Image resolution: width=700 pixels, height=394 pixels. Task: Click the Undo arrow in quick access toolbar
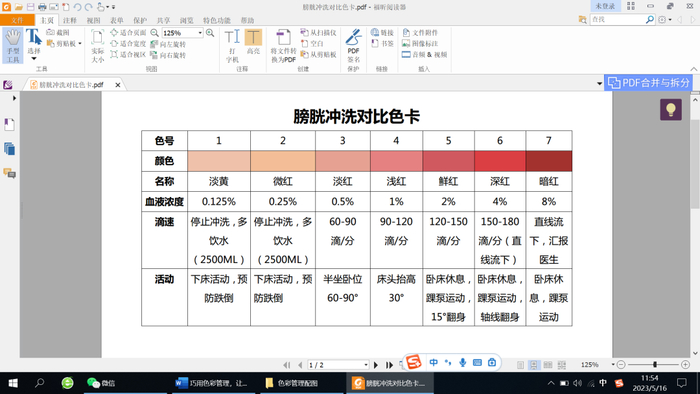(x=77, y=7)
